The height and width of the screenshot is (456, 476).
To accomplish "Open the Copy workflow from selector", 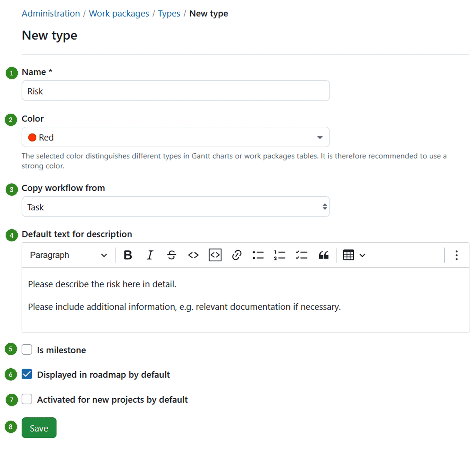I will click(176, 207).
